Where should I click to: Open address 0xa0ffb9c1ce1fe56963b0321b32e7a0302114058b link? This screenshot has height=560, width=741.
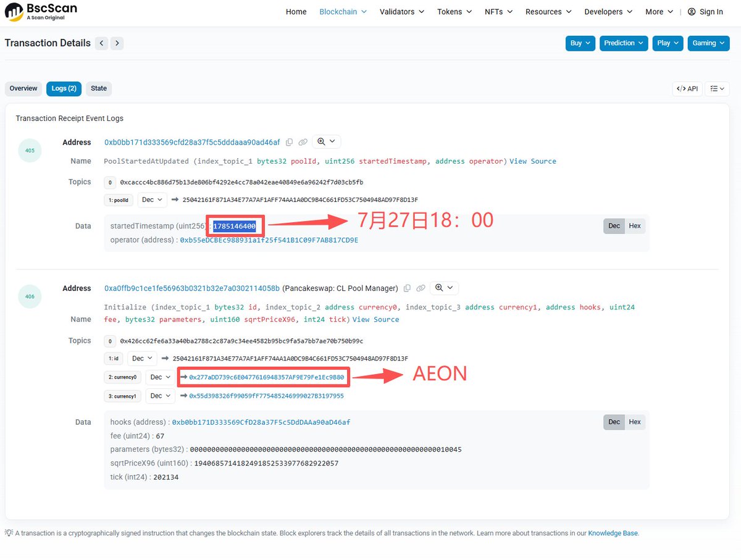pos(192,288)
